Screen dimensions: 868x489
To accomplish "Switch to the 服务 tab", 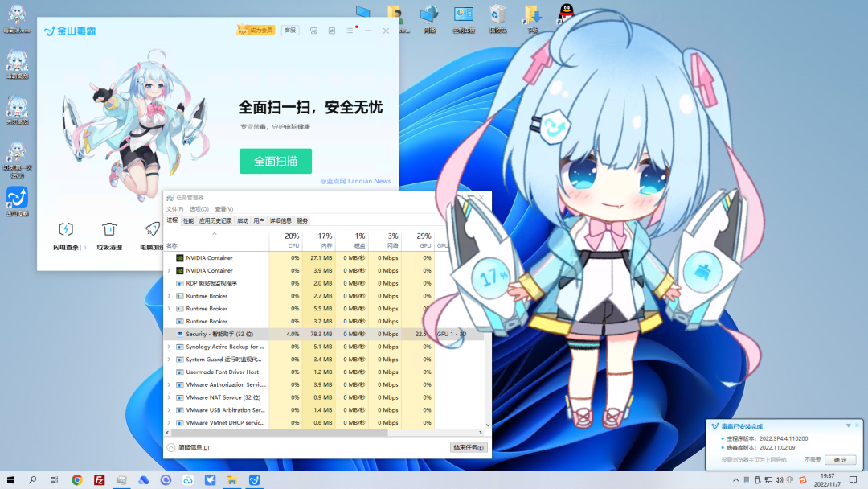I will pos(301,221).
